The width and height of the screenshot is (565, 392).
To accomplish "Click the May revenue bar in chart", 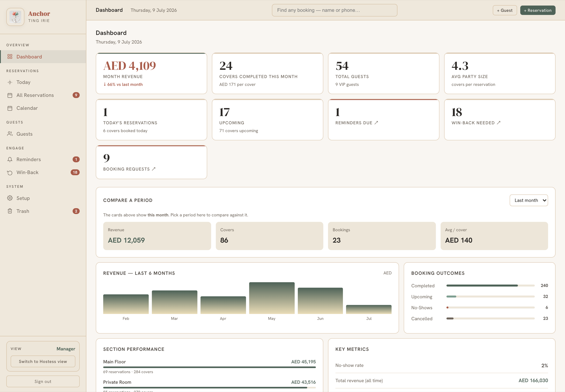I will click(272, 298).
